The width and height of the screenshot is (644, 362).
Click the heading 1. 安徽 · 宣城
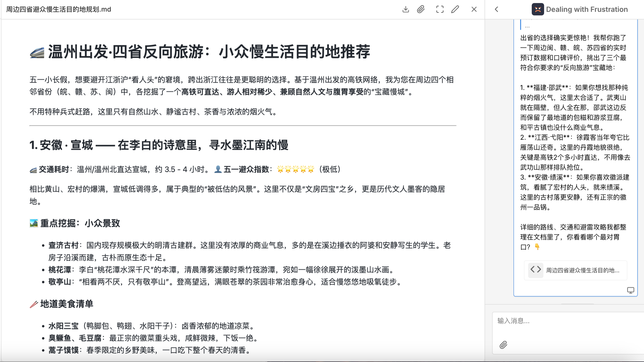[x=159, y=145]
